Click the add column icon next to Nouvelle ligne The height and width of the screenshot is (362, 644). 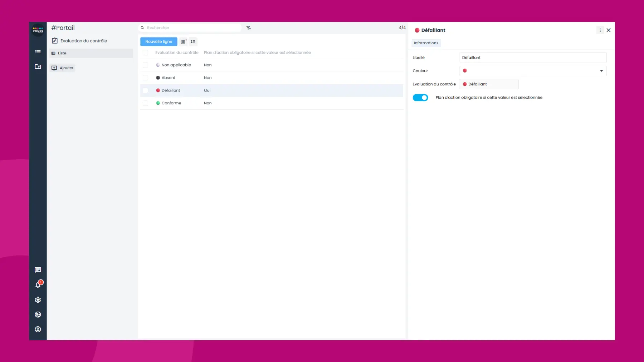click(183, 41)
